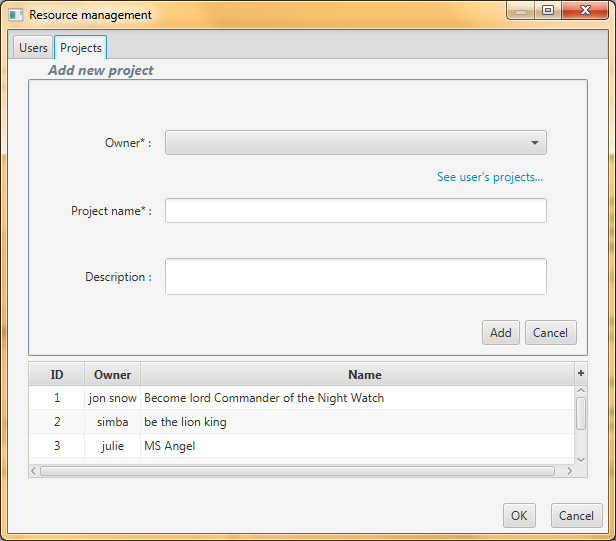
Task: Switch to the Users tab
Action: (x=33, y=48)
